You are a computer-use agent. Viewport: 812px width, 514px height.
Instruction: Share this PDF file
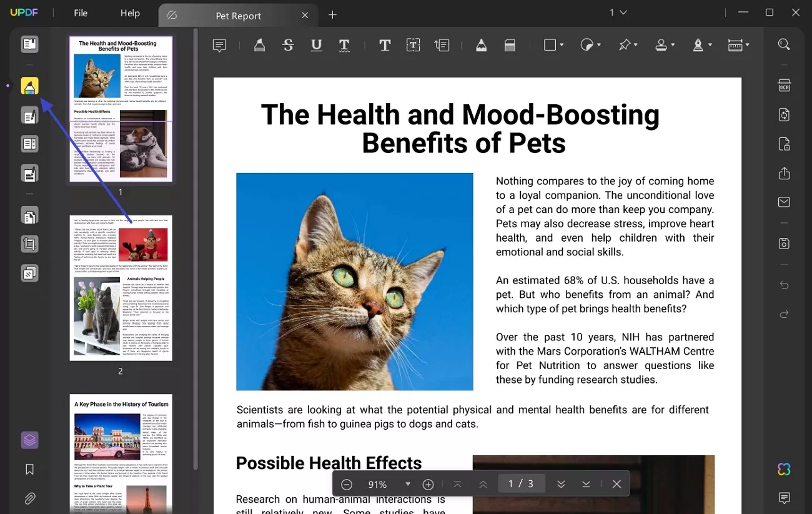tap(784, 173)
